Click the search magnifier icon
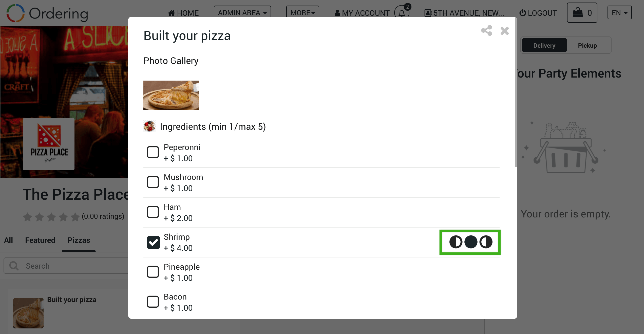Screen dimensions: 644x334 (x=14, y=266)
